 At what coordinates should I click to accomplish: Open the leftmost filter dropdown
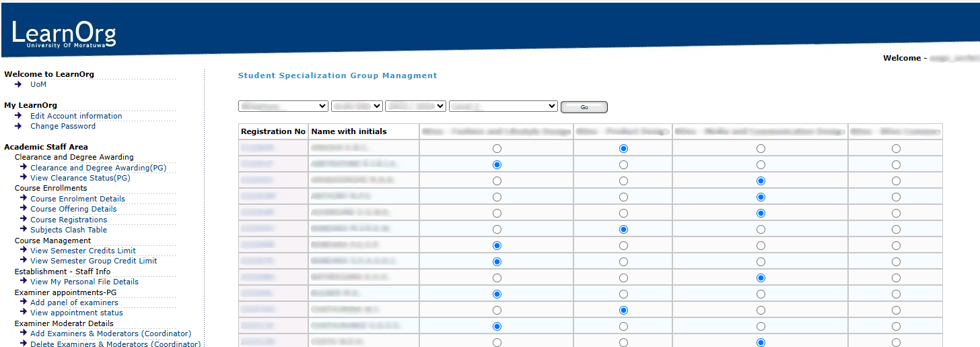point(283,106)
